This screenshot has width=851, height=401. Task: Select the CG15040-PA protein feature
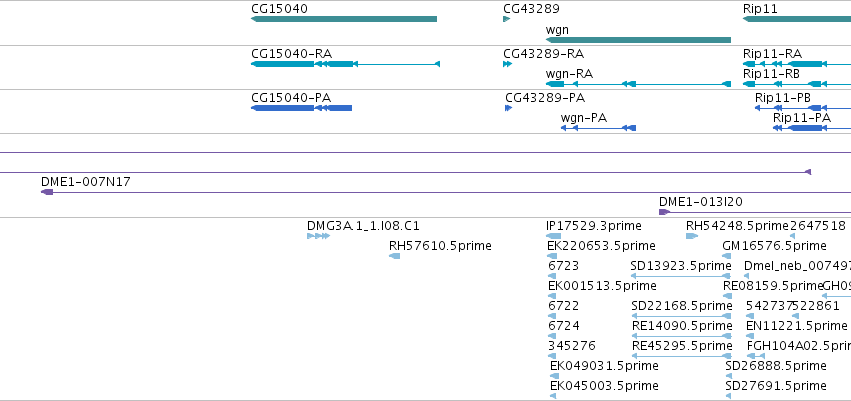(301, 108)
